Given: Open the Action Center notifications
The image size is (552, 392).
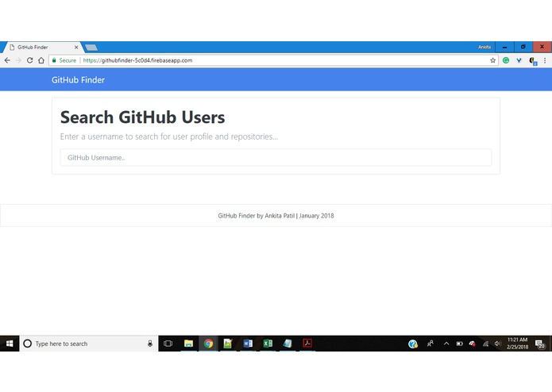Looking at the screenshot, I should coord(540,344).
